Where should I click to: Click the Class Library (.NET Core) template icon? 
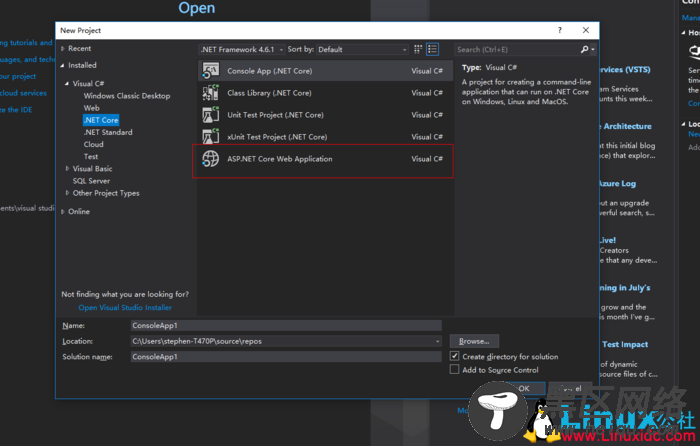pyautogui.click(x=210, y=93)
